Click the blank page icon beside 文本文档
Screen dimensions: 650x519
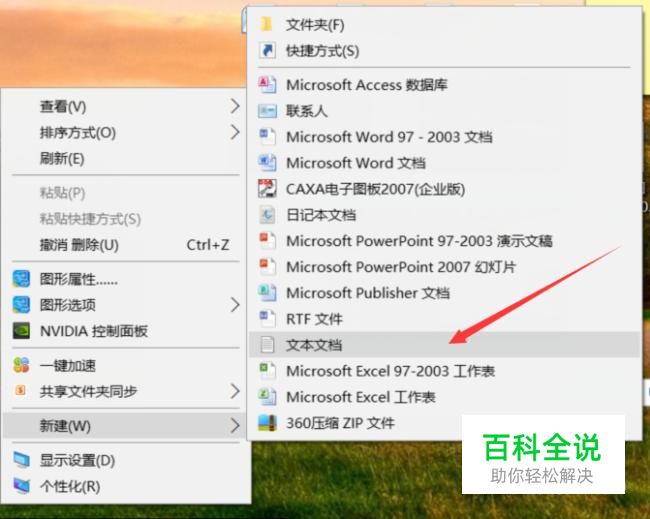tap(267, 345)
